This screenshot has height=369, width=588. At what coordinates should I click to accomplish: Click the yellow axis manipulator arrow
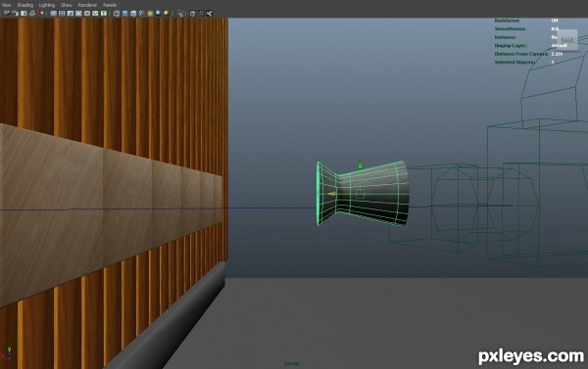(331, 194)
